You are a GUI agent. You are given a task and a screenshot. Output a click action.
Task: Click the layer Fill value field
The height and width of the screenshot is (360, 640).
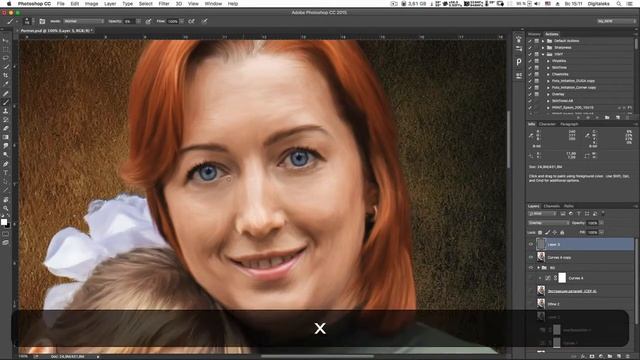click(x=592, y=232)
